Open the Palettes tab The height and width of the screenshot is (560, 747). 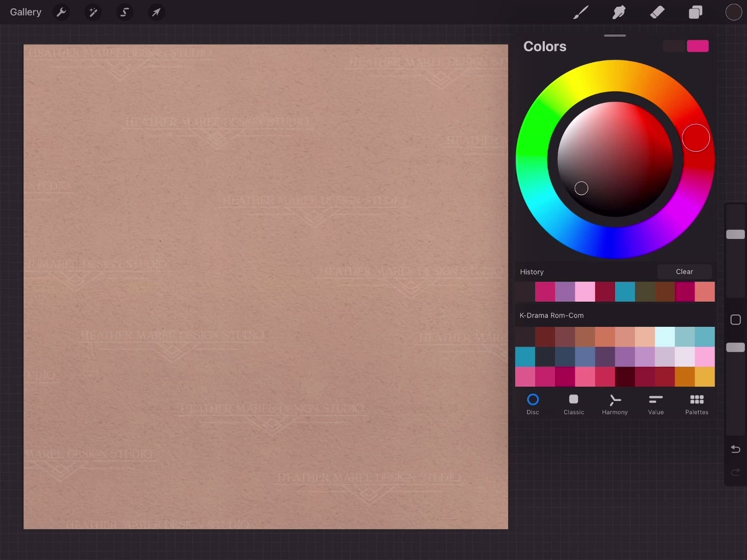[697, 404]
